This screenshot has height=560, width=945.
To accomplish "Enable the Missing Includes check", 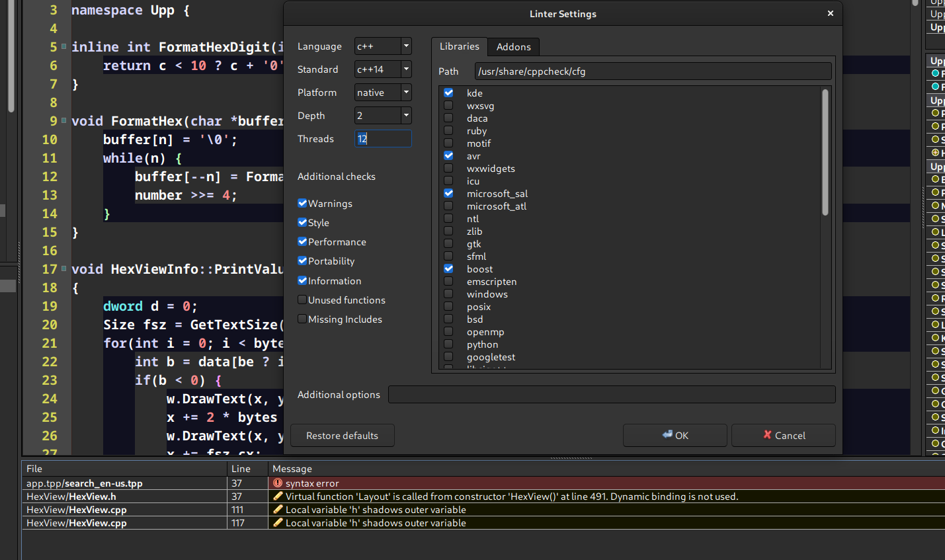I will coord(302,319).
